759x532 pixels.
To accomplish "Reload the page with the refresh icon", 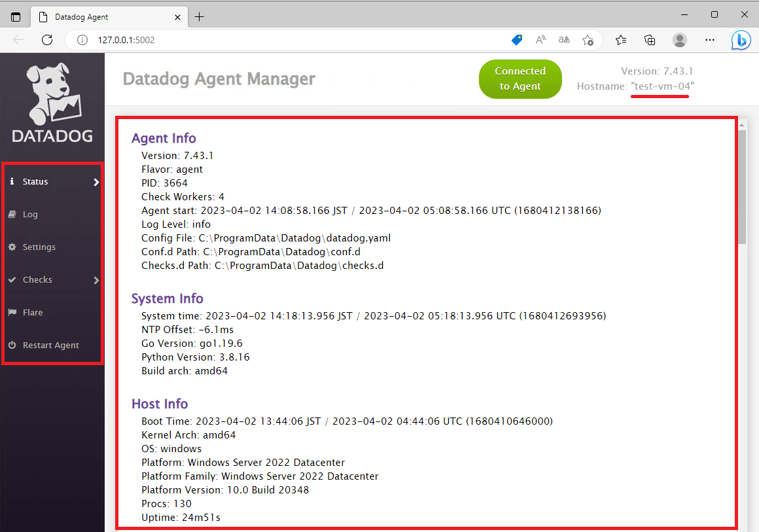I will (47, 40).
